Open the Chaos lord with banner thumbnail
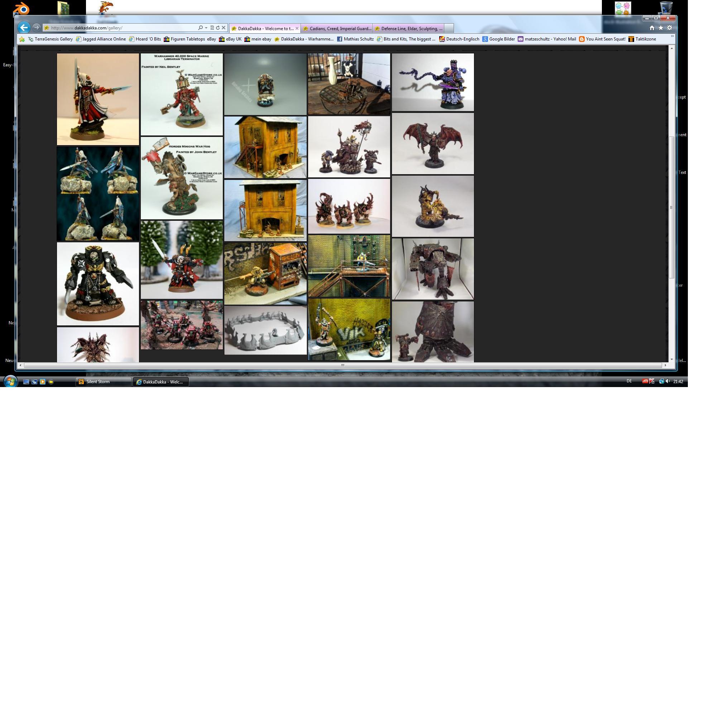The width and height of the screenshot is (728, 701). click(349, 147)
